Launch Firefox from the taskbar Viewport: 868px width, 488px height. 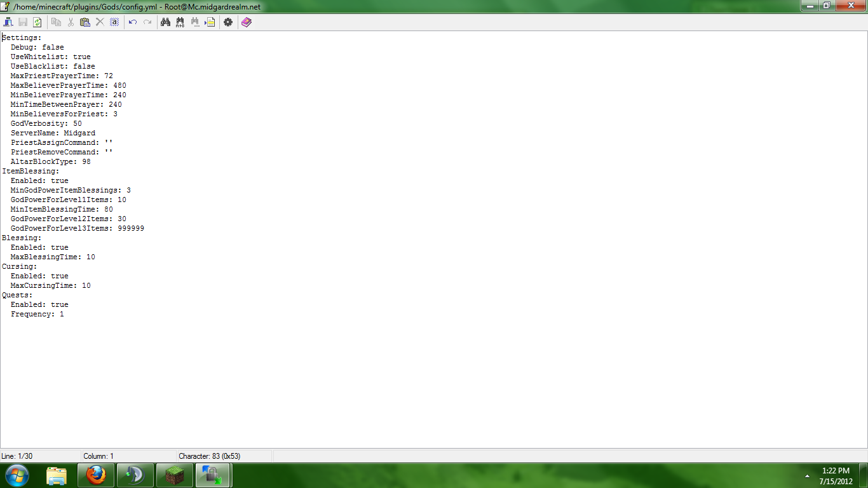point(95,475)
